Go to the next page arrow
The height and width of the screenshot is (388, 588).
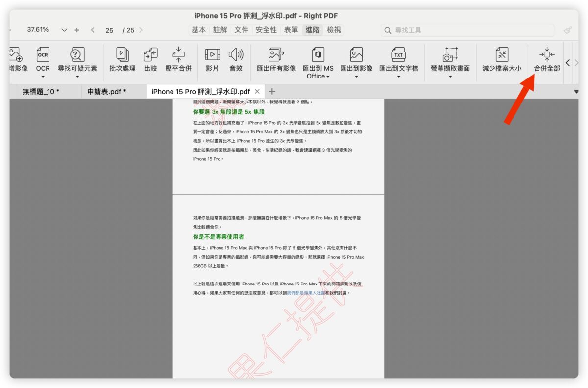pos(141,30)
